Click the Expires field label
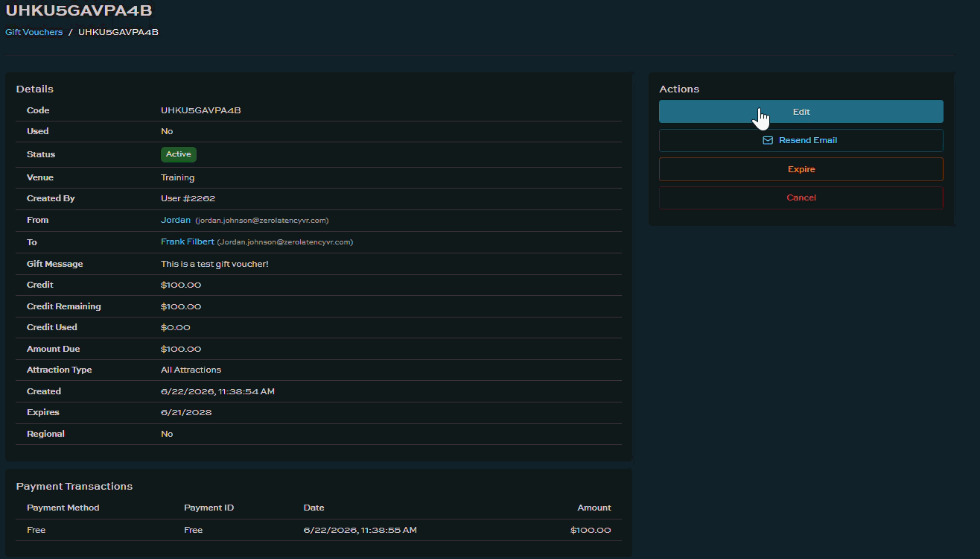This screenshot has width=980, height=559. (43, 412)
